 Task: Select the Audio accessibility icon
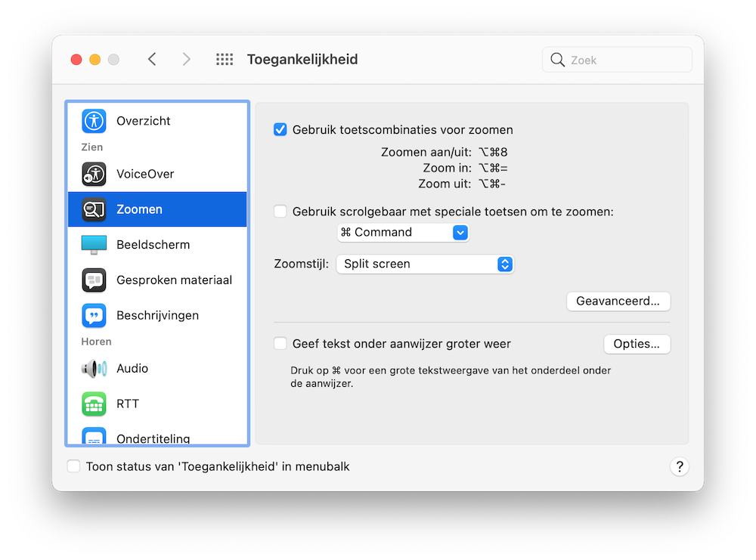(x=94, y=368)
